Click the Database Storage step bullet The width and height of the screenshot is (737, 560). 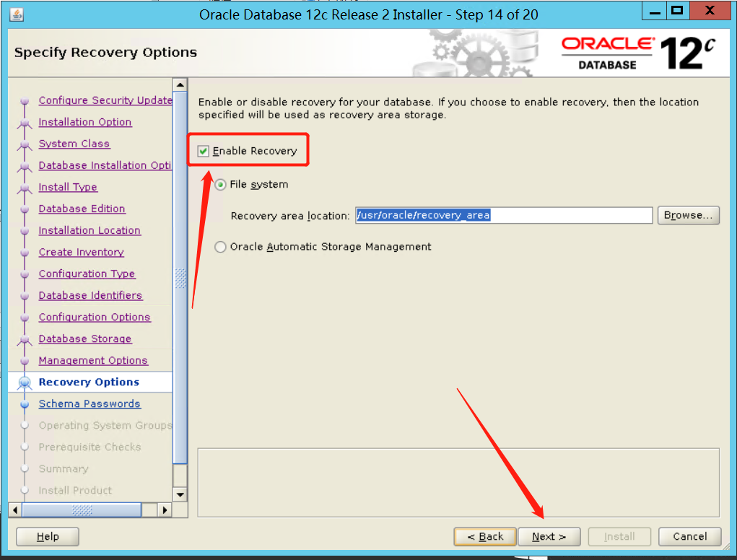click(25, 339)
